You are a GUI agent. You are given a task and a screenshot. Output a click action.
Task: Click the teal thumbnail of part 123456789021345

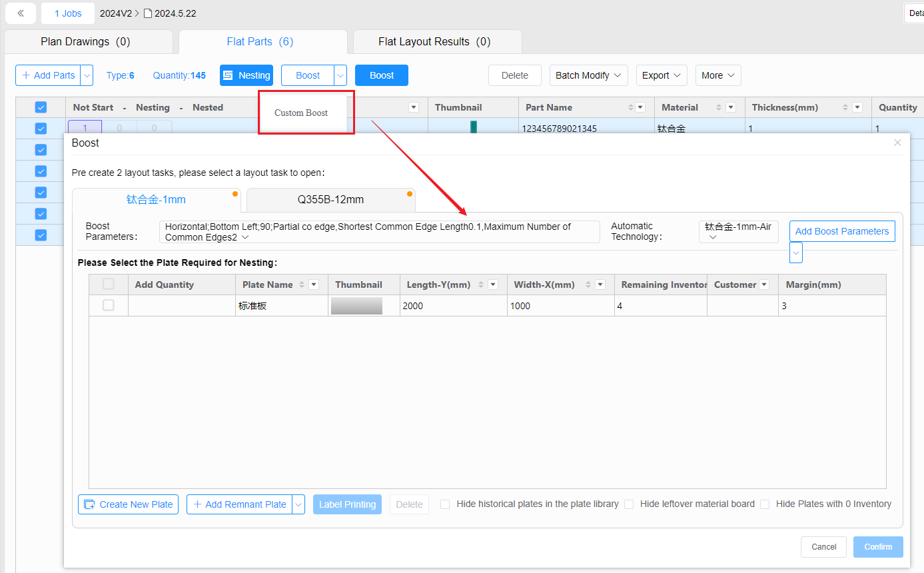click(x=474, y=127)
